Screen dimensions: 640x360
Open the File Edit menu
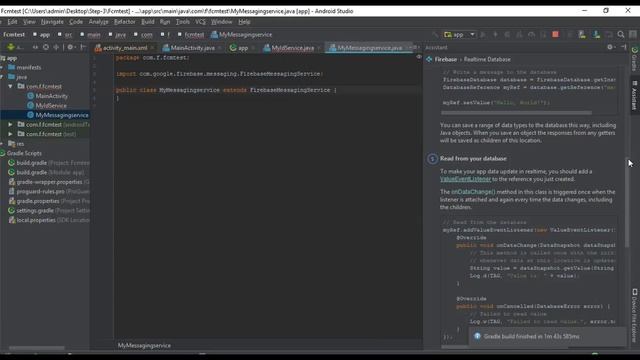click(x=12, y=22)
